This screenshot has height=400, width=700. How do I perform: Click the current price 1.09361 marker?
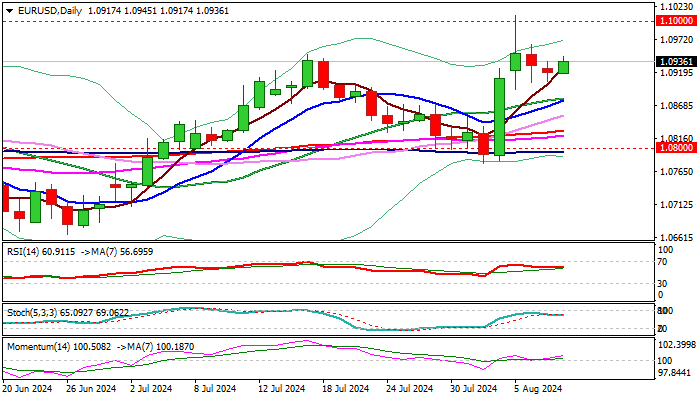tap(678, 61)
